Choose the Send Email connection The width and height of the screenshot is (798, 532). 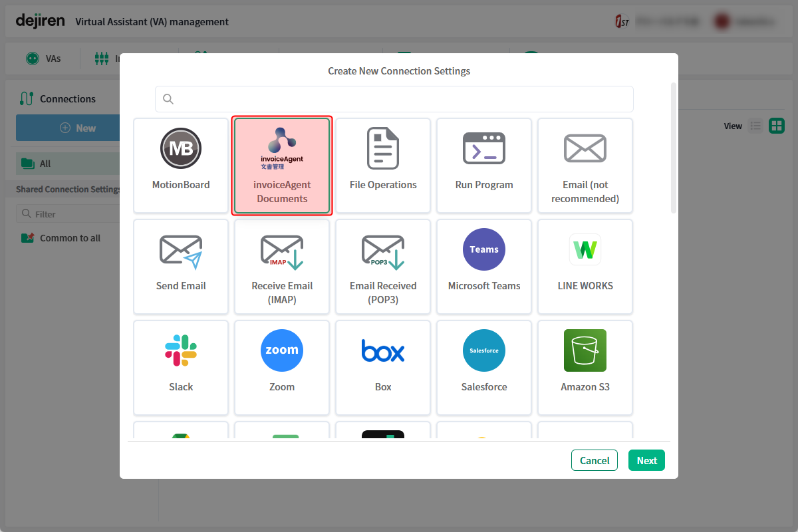pyautogui.click(x=181, y=267)
